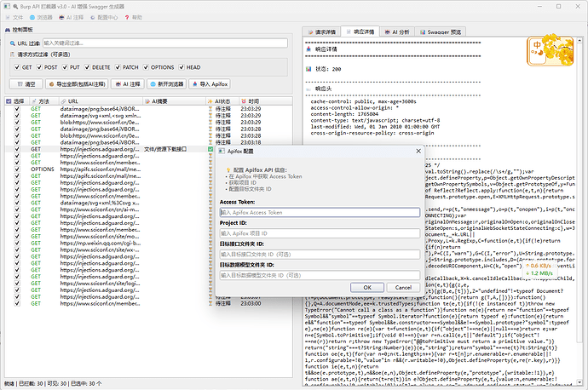
Task: Uncheck the mp.weixin.qq.com row checkbox
Action: click(17, 244)
